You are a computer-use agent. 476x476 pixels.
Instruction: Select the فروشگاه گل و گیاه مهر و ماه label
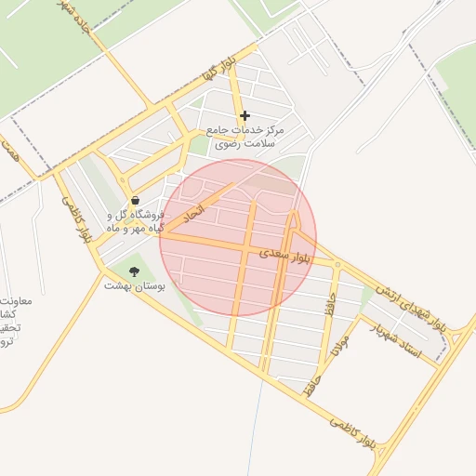point(136,221)
